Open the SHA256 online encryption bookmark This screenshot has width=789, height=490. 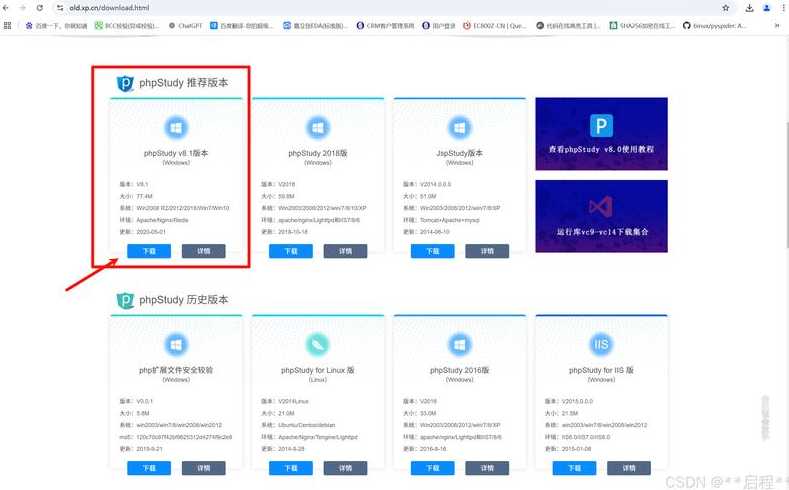tap(642, 26)
